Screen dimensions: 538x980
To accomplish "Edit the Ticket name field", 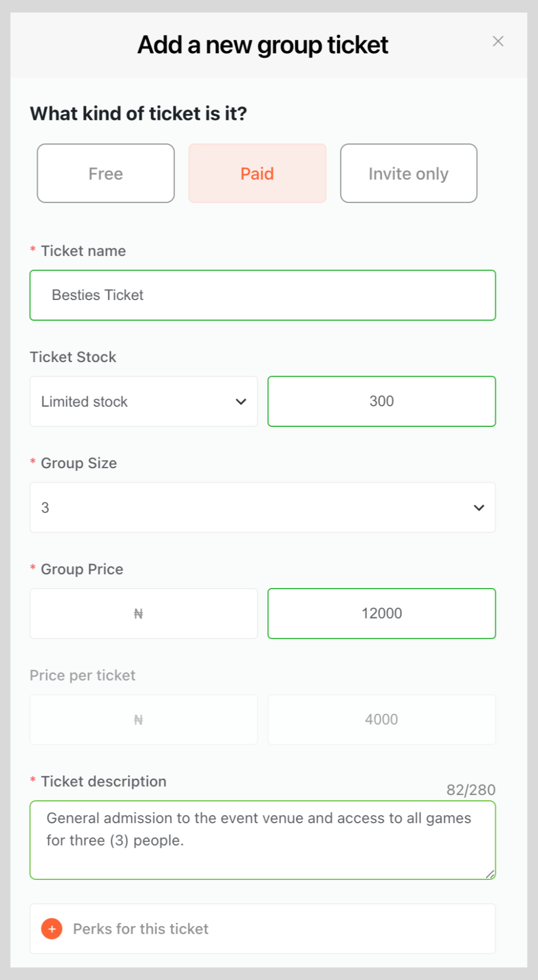I will pyautogui.click(x=262, y=295).
